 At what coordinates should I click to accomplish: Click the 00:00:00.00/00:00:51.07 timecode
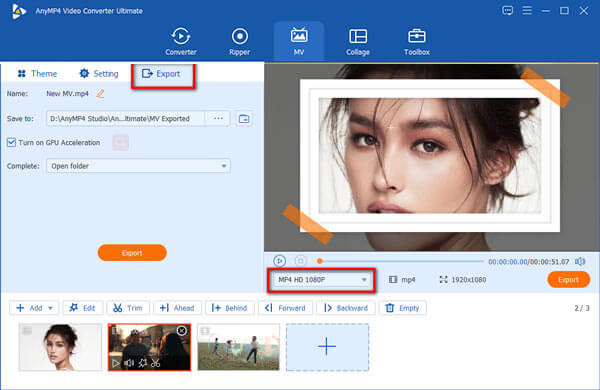(528, 262)
